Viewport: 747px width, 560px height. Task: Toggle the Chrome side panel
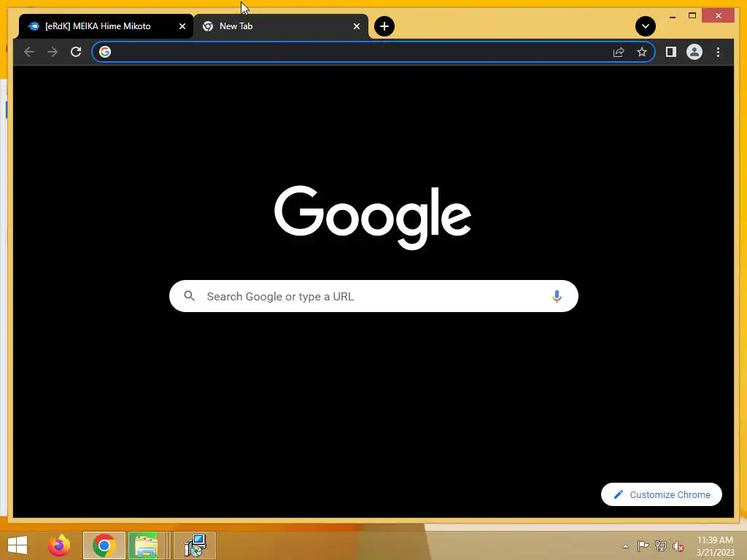(x=671, y=52)
